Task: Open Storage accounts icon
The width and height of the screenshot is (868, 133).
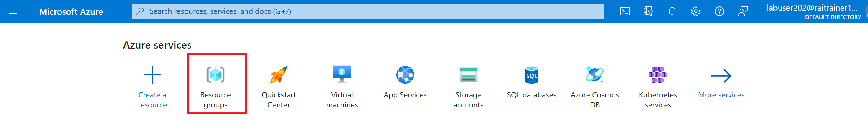Action: pos(468,74)
